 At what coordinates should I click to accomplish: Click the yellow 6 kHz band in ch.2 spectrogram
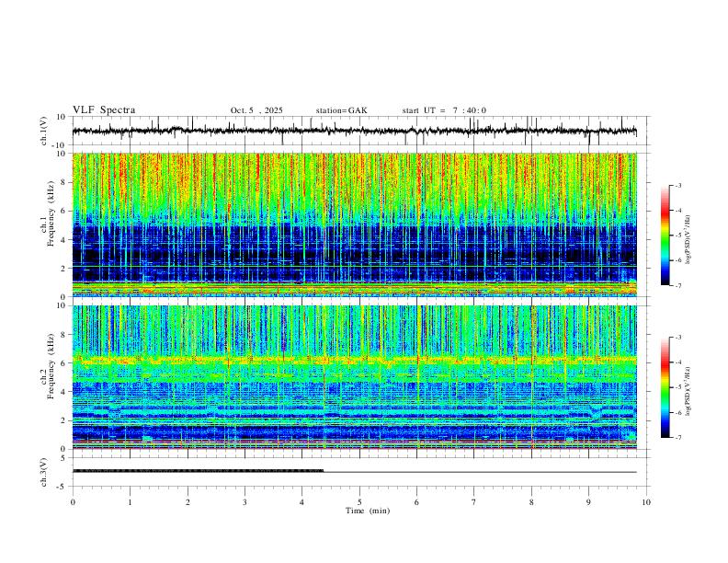tap(354, 360)
